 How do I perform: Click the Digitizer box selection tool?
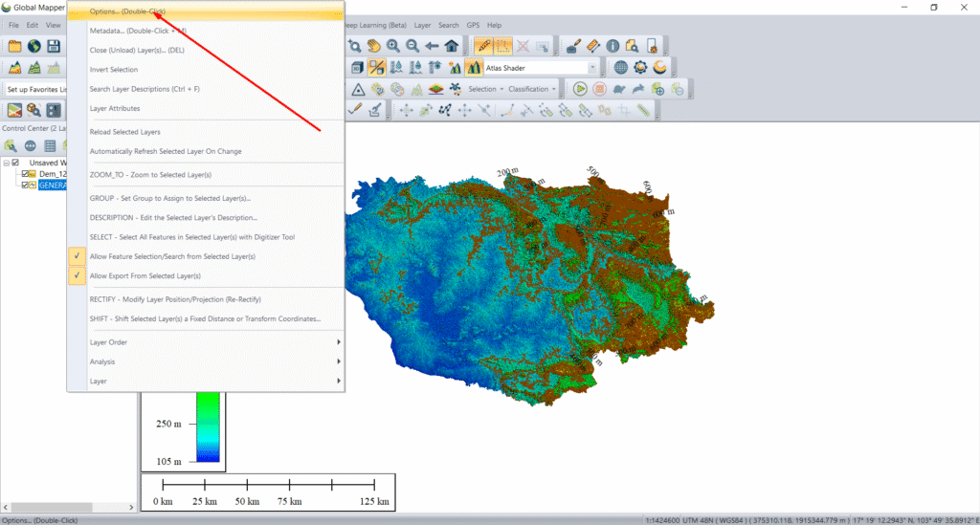pos(502,46)
